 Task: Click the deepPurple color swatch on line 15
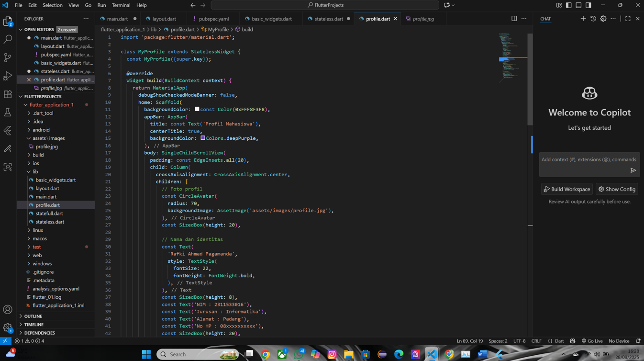tap(203, 138)
